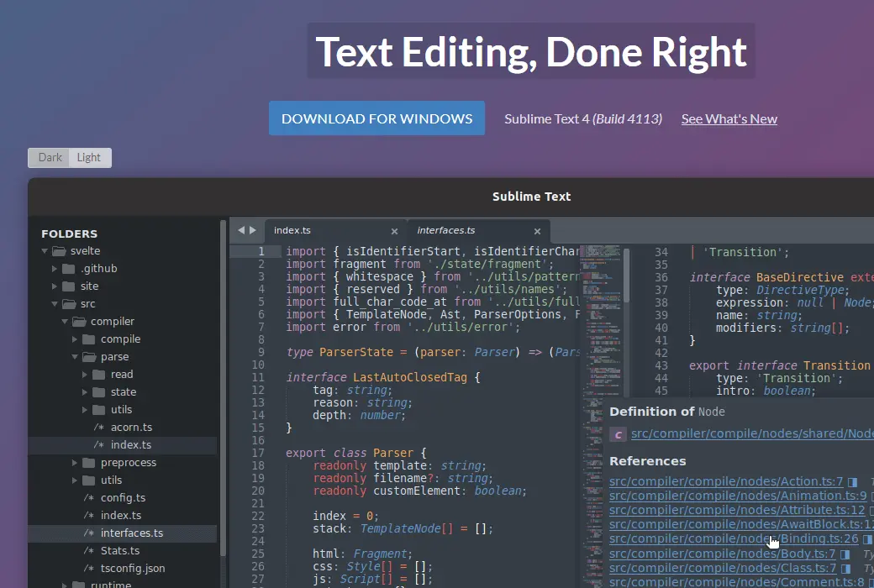
Task: Click the src open-folder icon
Action: pyautogui.click(x=69, y=304)
